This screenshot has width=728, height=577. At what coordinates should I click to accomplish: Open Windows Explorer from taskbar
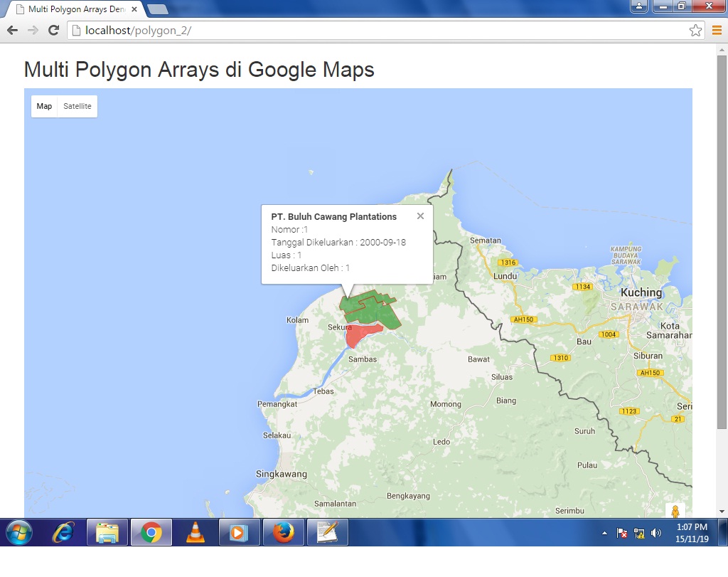tap(107, 532)
